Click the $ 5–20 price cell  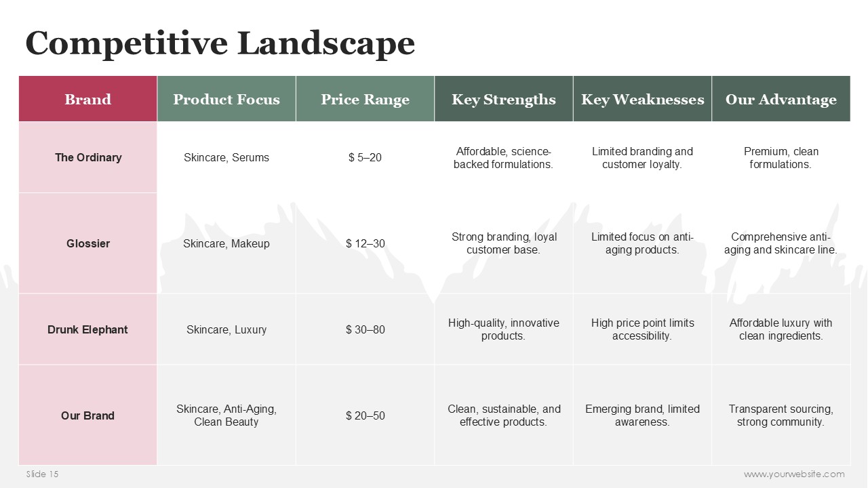point(366,157)
